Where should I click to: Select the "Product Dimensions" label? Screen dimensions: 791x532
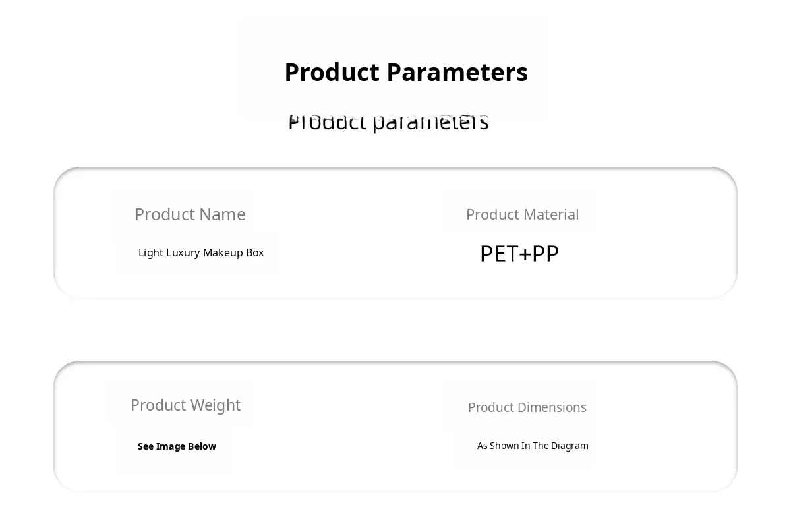click(x=527, y=407)
